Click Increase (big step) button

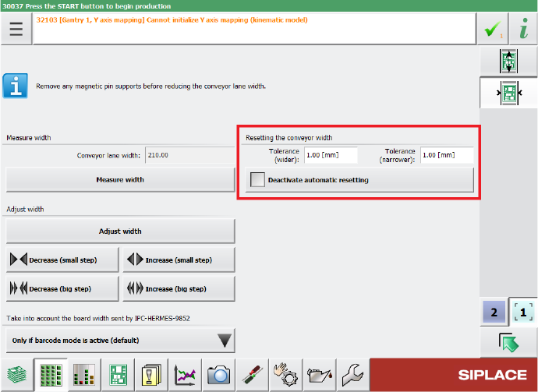pos(179,289)
